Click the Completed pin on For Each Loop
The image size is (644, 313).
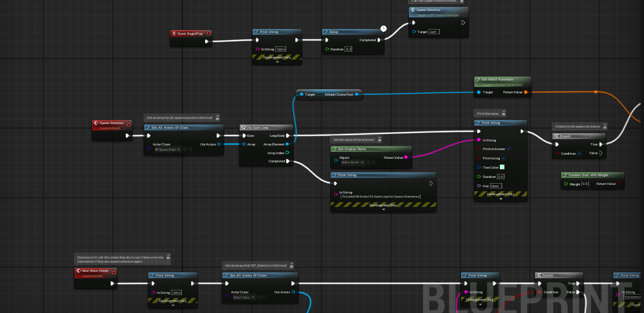(x=287, y=161)
